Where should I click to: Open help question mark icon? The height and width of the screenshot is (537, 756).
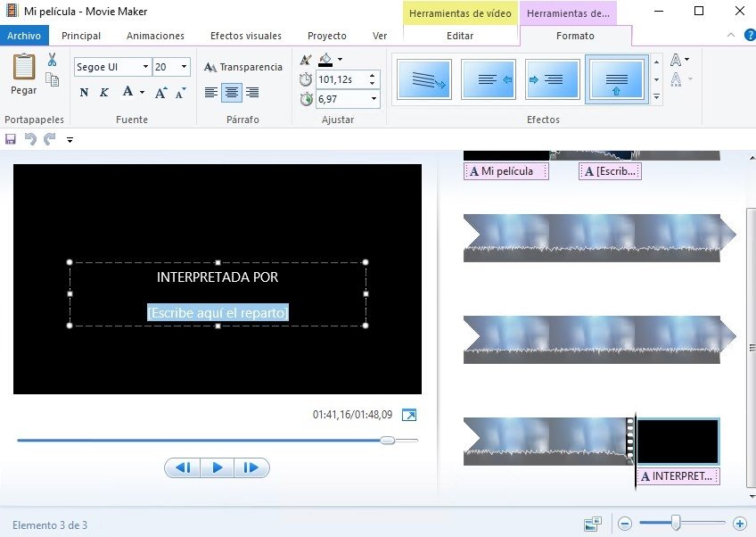click(x=751, y=35)
